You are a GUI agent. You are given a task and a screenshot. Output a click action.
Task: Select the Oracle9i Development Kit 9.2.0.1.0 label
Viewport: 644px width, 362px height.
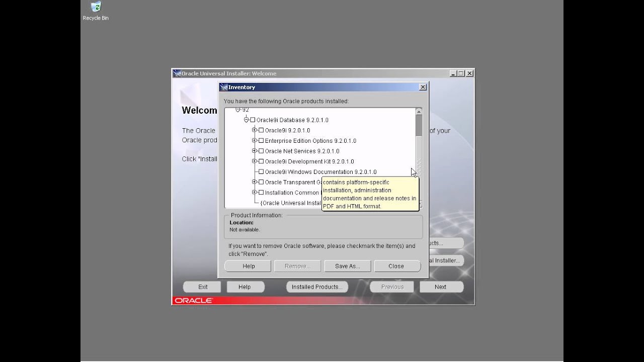[x=309, y=161]
